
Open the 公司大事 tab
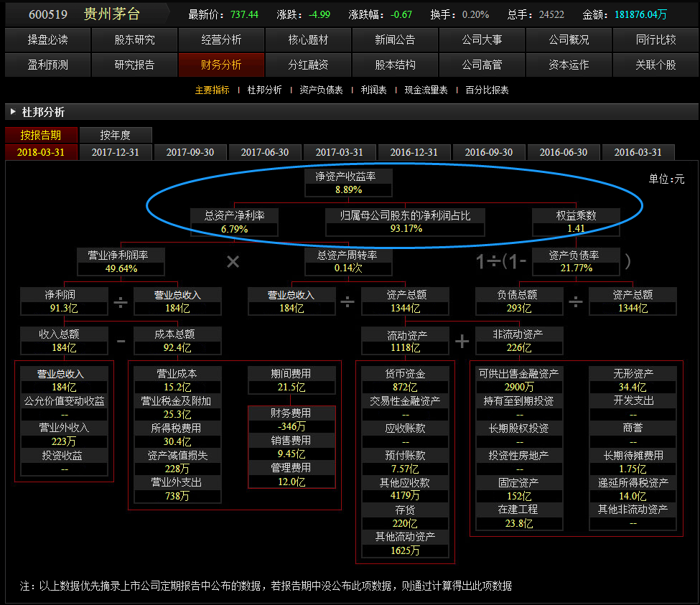pos(482,39)
